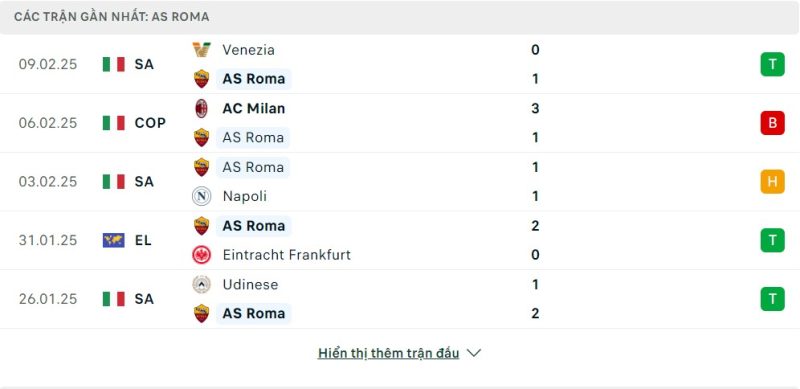
Task: Select the 06.02.25 match date
Action: pos(48,123)
